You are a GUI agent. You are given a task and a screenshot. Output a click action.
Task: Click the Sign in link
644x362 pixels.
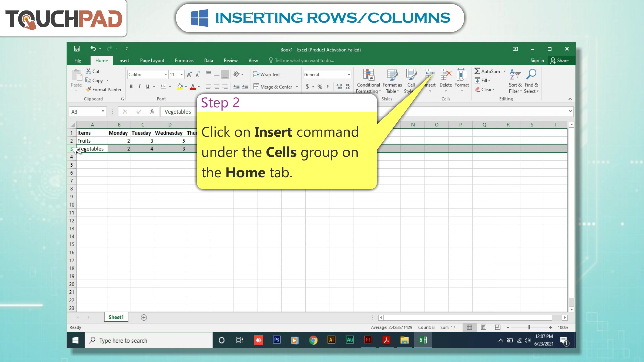[537, 61]
